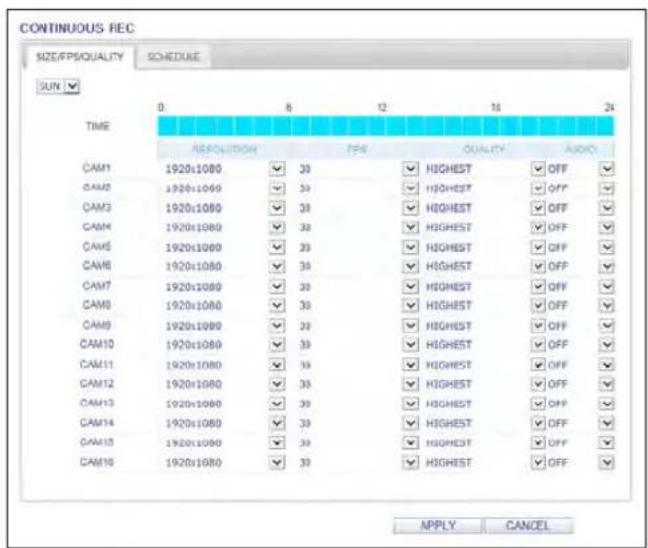Image resolution: width=648 pixels, height=548 pixels.
Task: Open CAM10 resolution dropdown
Action: tap(277, 345)
